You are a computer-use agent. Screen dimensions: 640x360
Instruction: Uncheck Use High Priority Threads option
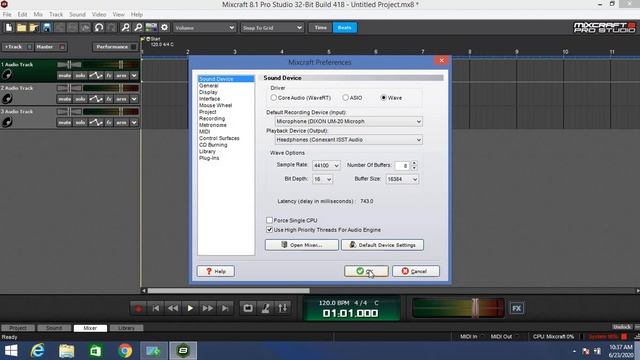[269, 230]
